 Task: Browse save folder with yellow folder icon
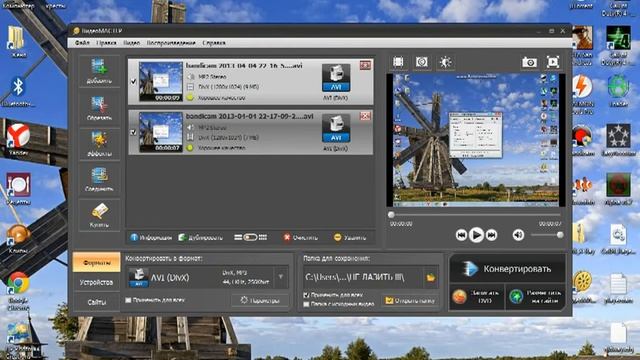(431, 278)
